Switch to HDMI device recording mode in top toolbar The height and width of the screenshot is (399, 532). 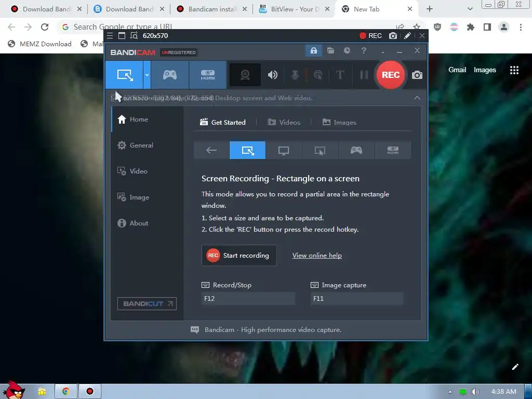pos(208,75)
